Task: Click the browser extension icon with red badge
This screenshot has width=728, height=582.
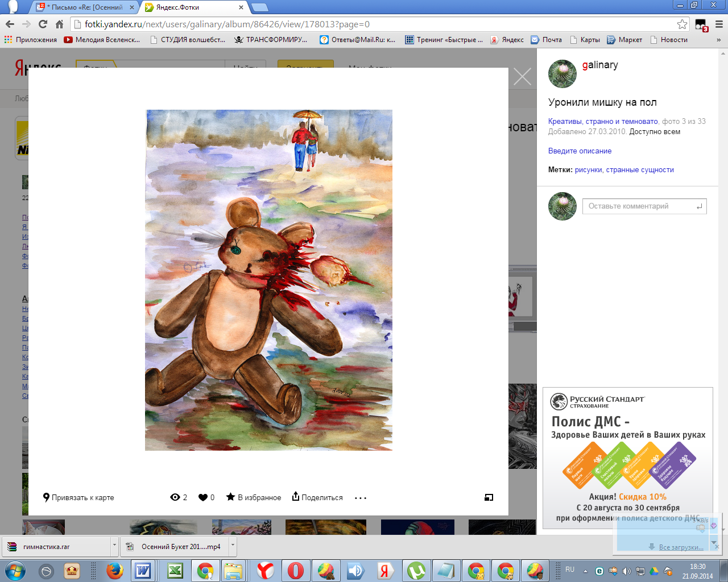Action: pos(701,25)
